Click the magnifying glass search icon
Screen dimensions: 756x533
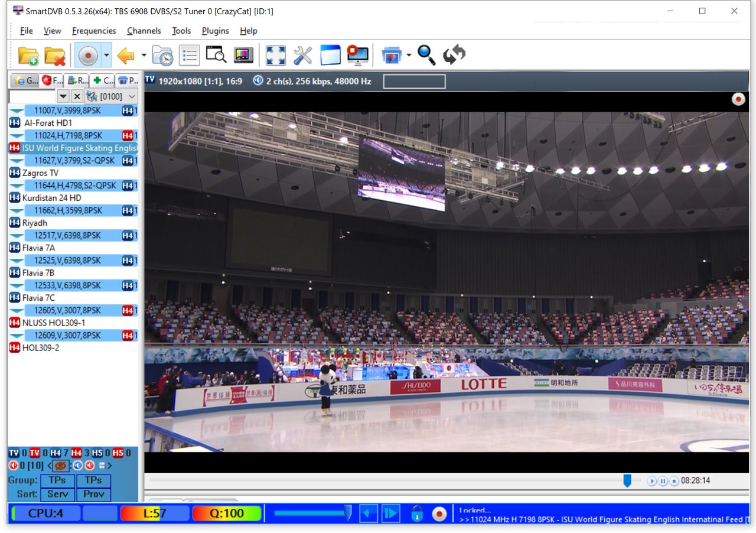click(x=426, y=56)
